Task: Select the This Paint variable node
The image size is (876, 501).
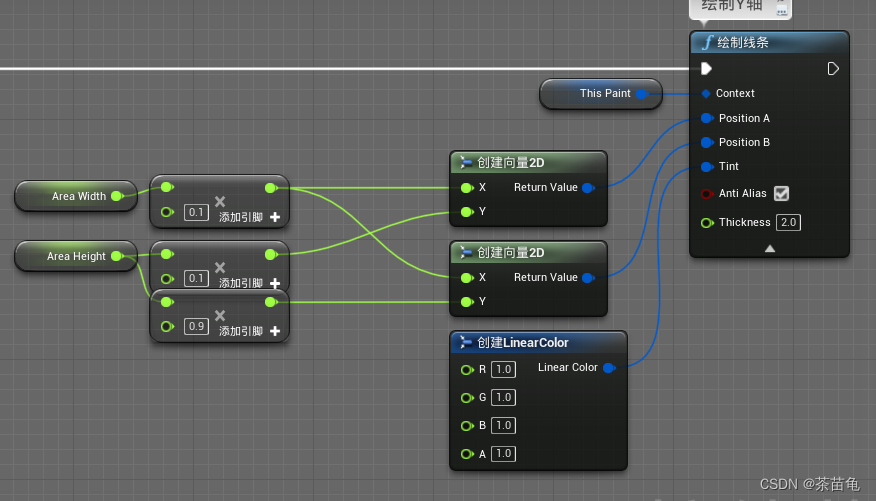Action: (601, 94)
